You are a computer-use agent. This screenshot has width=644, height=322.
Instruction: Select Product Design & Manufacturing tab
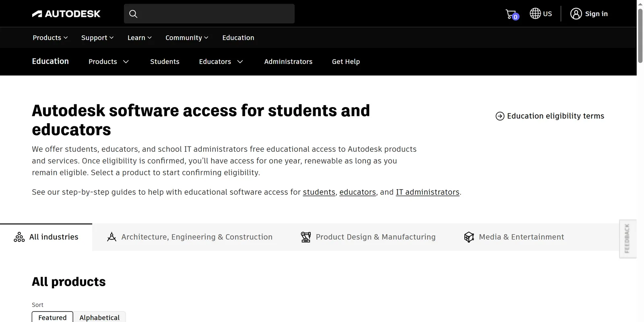tap(368, 237)
